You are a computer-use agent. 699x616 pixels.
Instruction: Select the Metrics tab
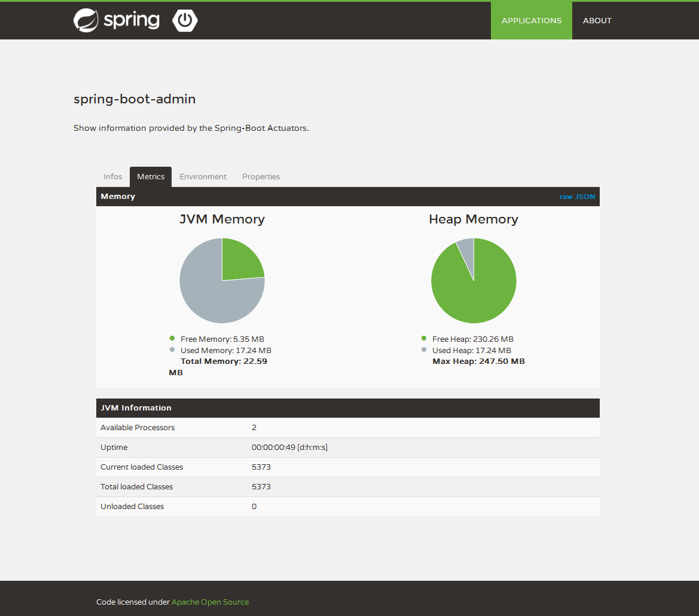point(151,177)
